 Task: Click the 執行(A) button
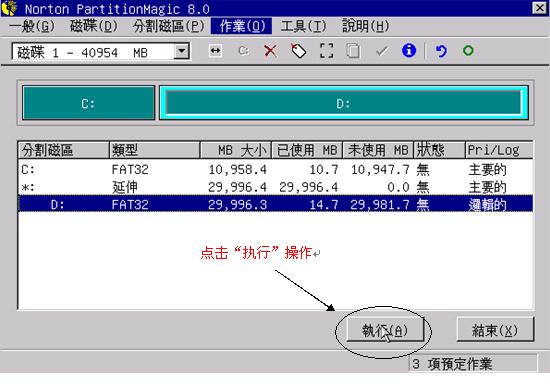[x=385, y=330]
